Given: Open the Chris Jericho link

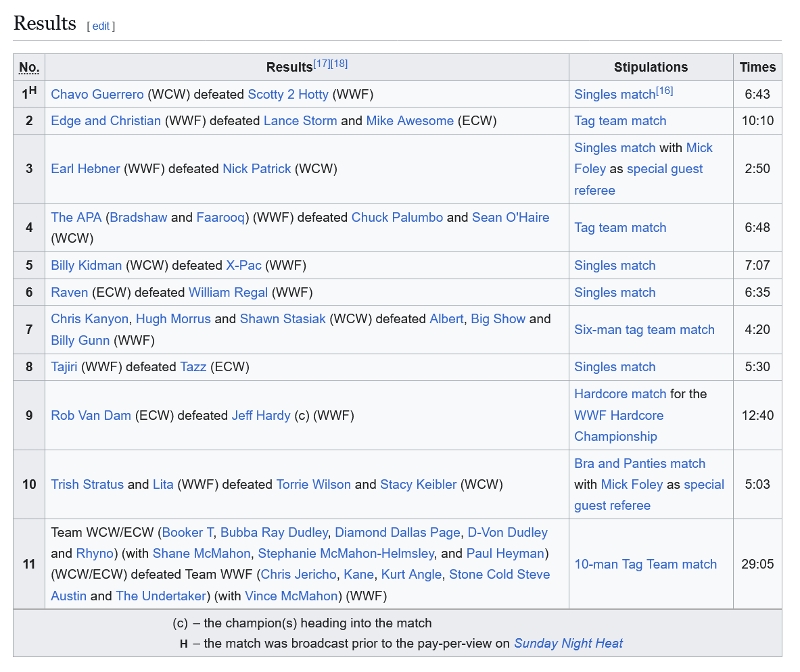Looking at the screenshot, I should 298,575.
